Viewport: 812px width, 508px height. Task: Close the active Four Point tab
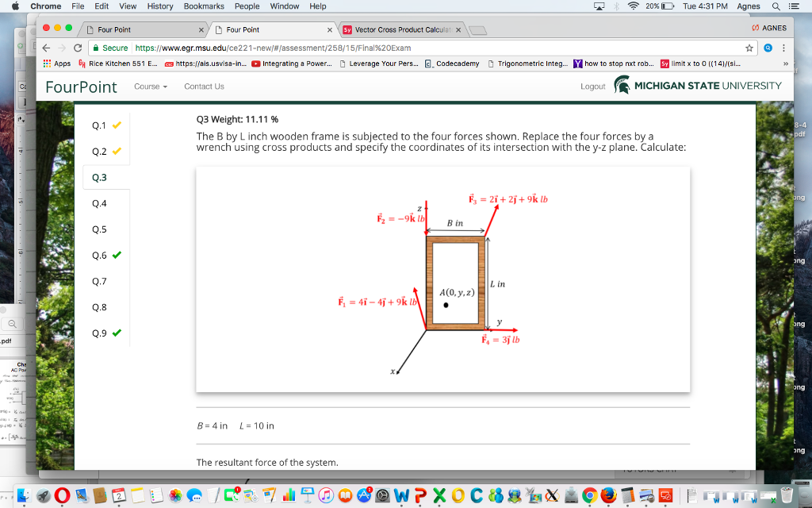tap(329, 30)
